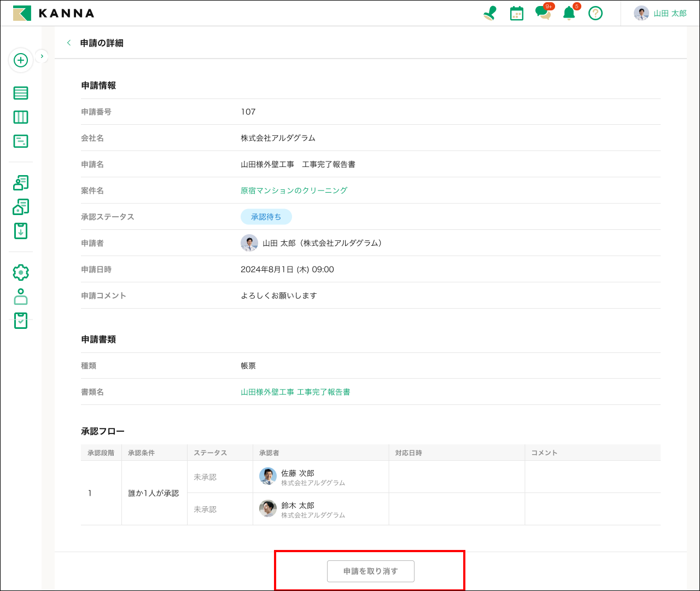
Task: Click approver 佐藤 次郎's avatar
Action: pyautogui.click(x=268, y=477)
